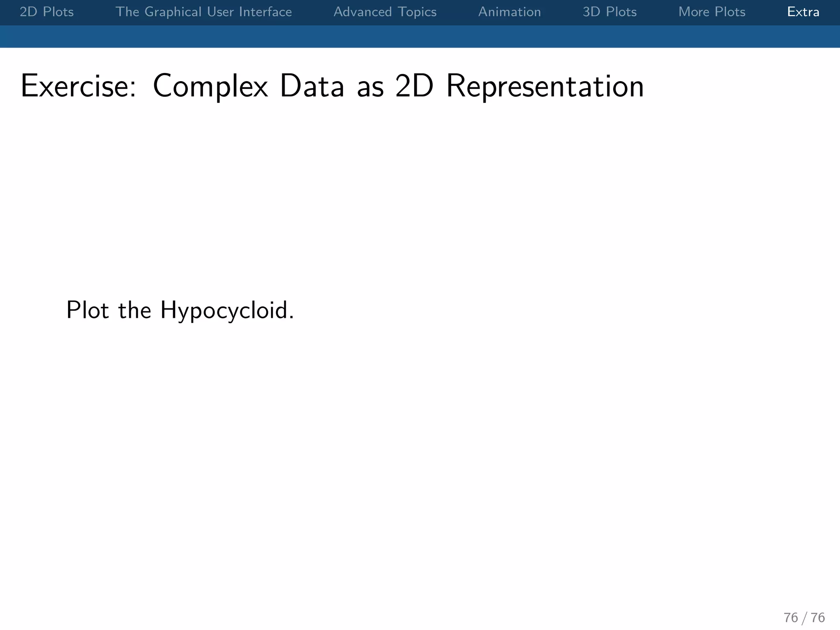
Task: Jump to the Advanced Topics section
Action: click(x=385, y=12)
